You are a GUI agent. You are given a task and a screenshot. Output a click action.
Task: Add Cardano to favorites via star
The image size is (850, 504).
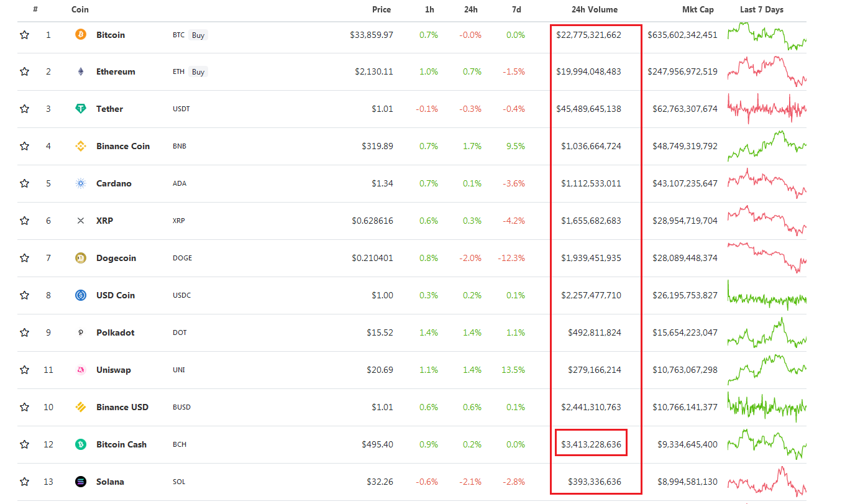[25, 184]
